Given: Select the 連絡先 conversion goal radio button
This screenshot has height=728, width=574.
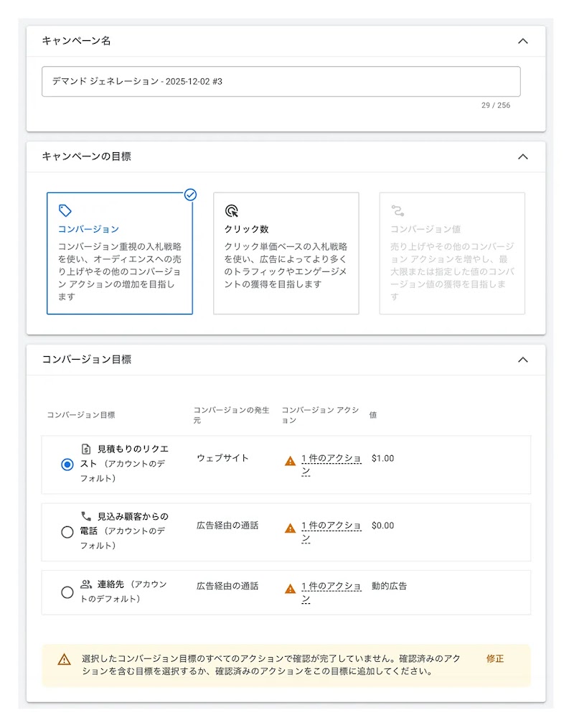Looking at the screenshot, I should 67,592.
